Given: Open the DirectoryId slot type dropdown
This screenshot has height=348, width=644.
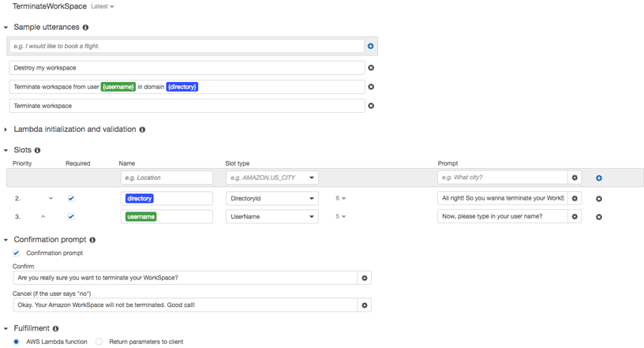Looking at the screenshot, I should coord(272,198).
